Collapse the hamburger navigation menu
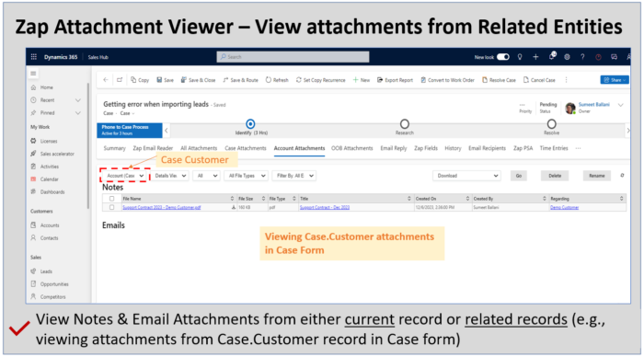 tap(33, 74)
